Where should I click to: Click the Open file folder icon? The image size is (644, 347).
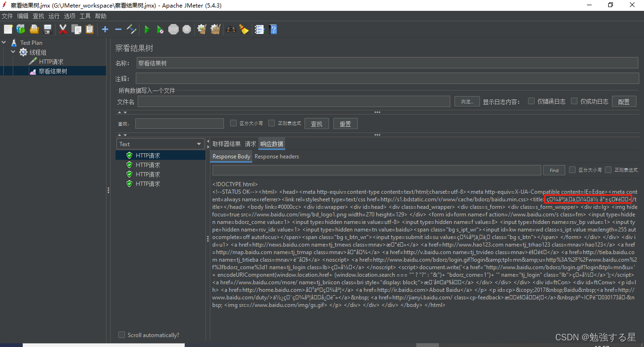click(34, 29)
